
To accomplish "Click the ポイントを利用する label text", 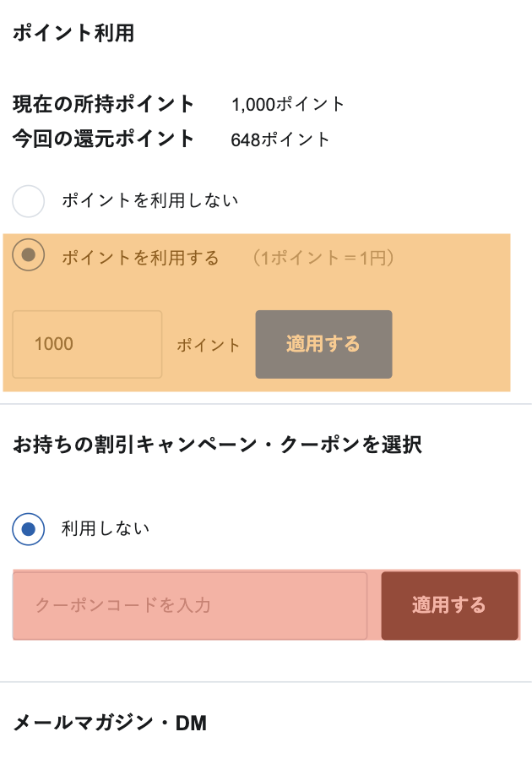I will pos(140,258).
